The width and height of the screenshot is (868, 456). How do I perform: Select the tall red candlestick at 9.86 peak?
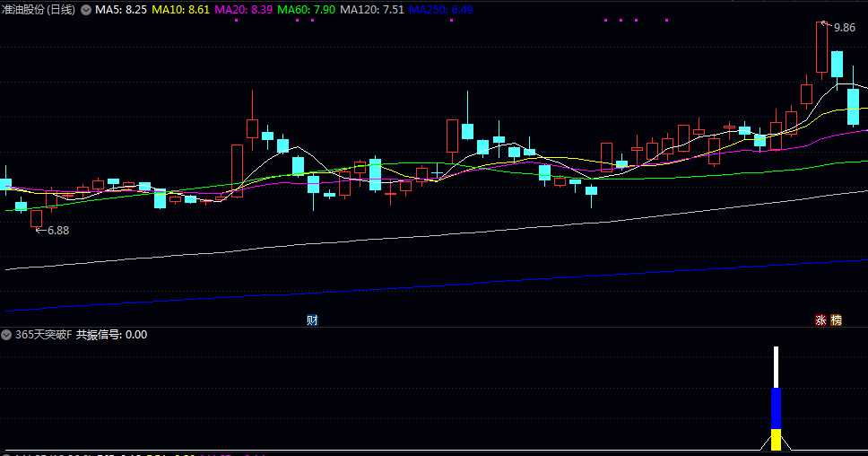(x=821, y=48)
